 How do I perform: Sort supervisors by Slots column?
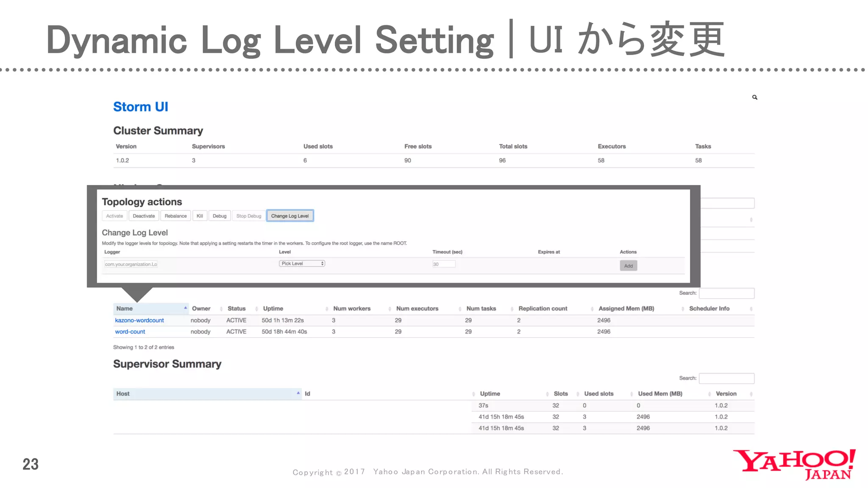pyautogui.click(x=566, y=394)
